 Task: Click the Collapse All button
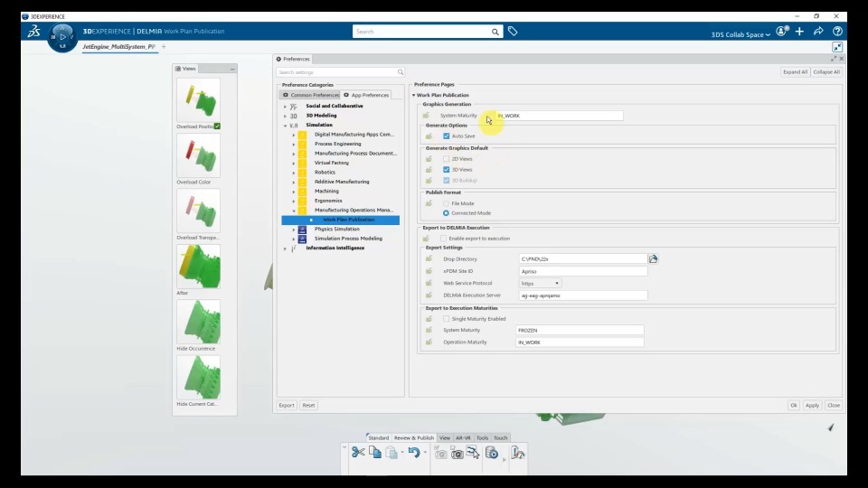(x=826, y=72)
